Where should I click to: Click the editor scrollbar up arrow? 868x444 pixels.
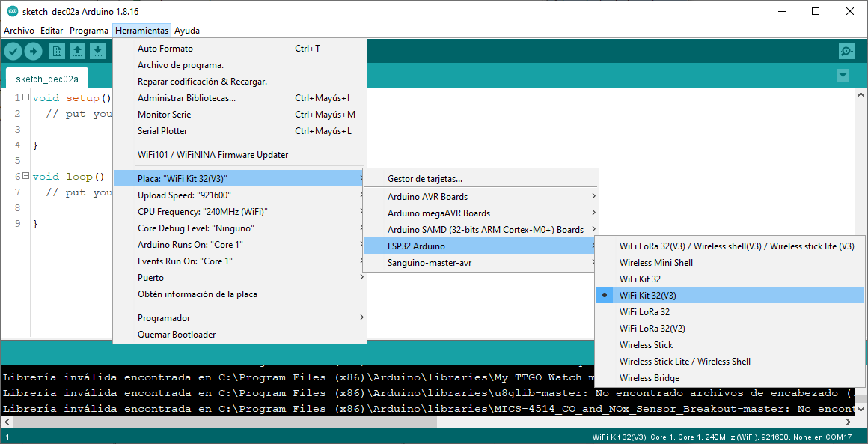tap(861, 94)
